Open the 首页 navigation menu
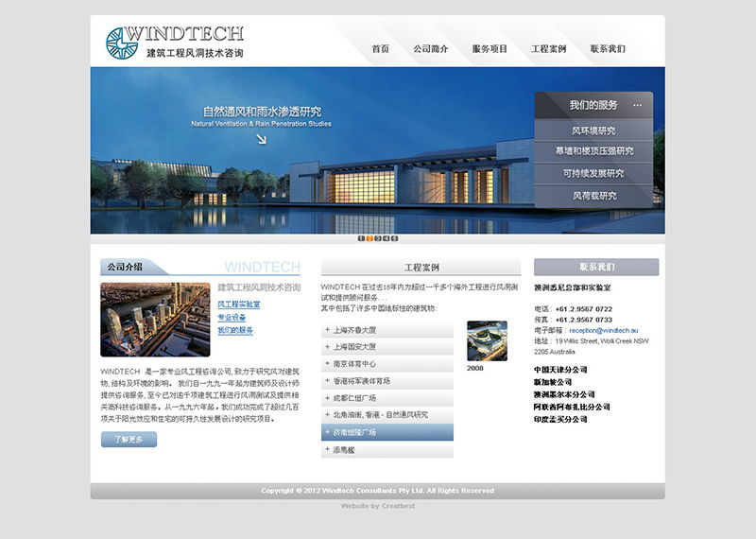This screenshot has width=756, height=539. pyautogui.click(x=380, y=48)
